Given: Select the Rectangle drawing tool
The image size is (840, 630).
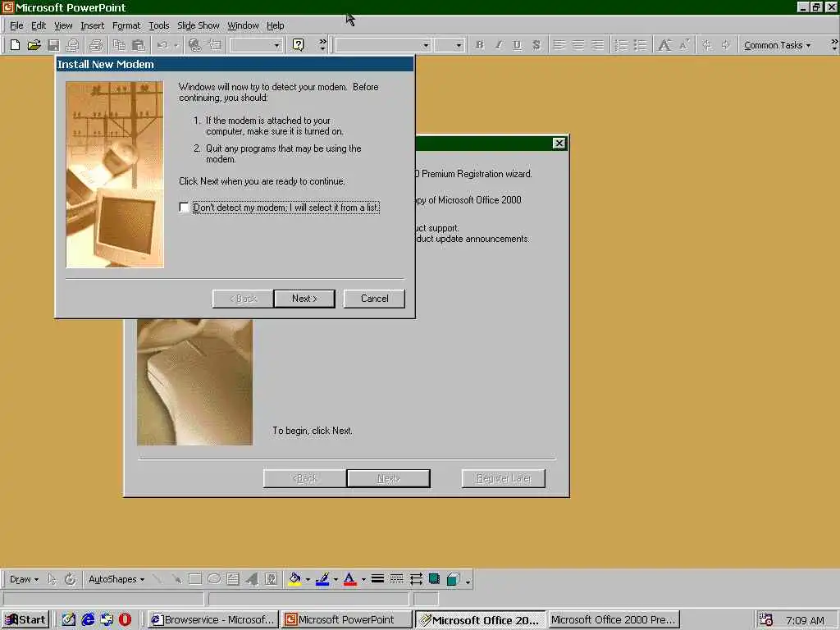Looking at the screenshot, I should [x=195, y=579].
